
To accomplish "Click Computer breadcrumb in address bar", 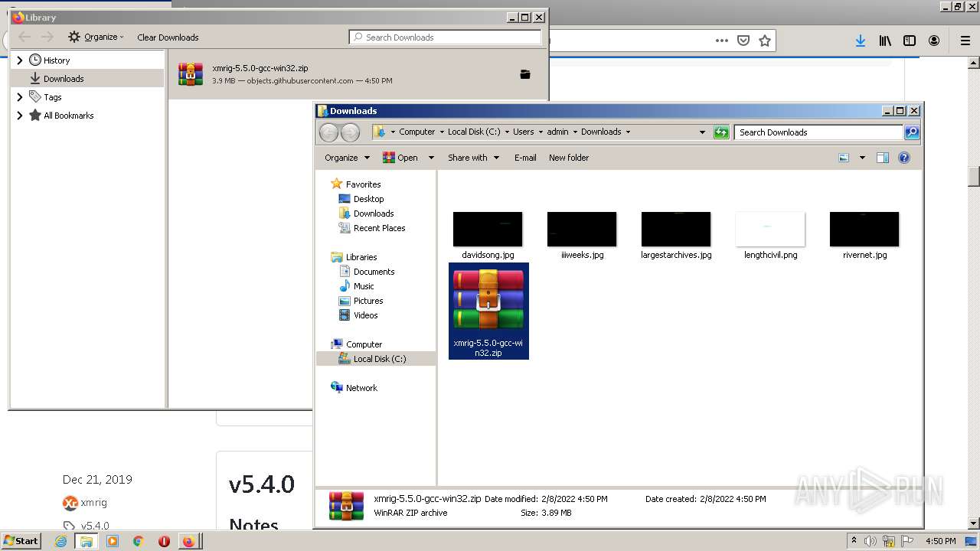I will [416, 132].
